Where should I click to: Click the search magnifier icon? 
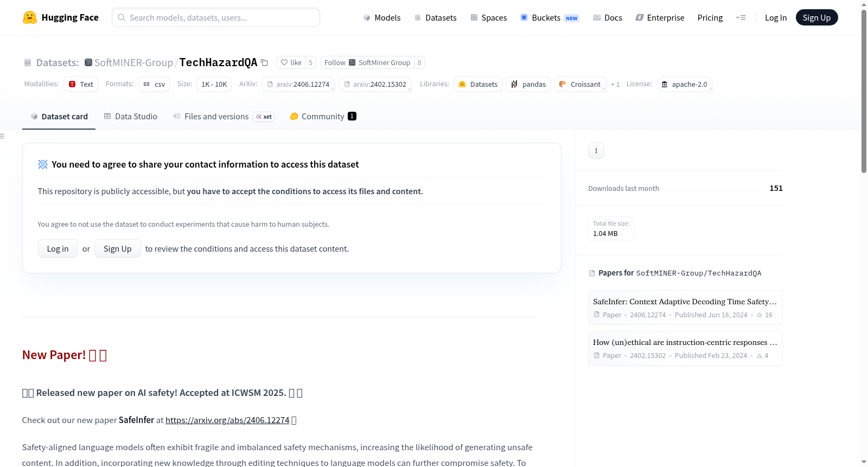point(122,17)
